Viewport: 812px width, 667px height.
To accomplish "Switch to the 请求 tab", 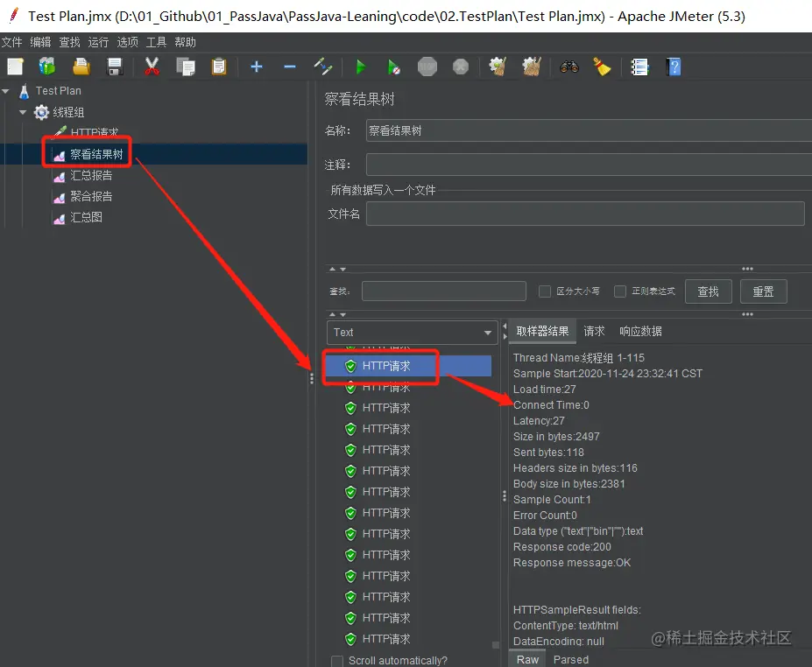I will (x=594, y=331).
